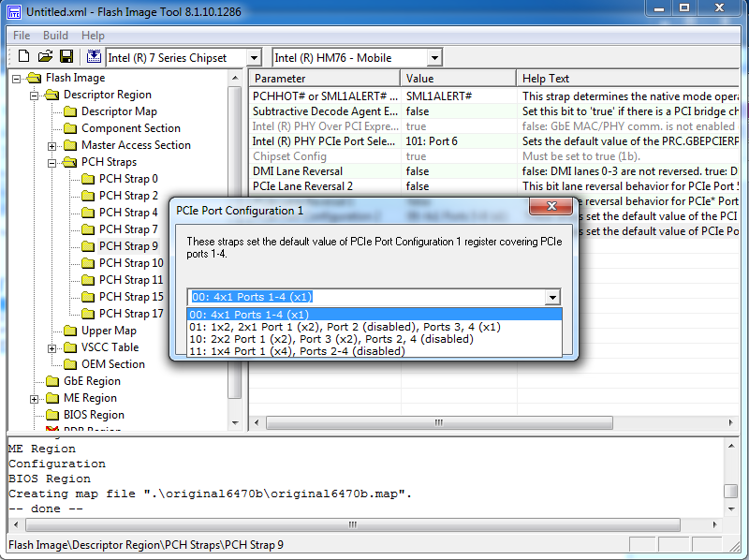This screenshot has height=560, width=749.
Task: Expand the VSCC Table tree node
Action: (52, 348)
